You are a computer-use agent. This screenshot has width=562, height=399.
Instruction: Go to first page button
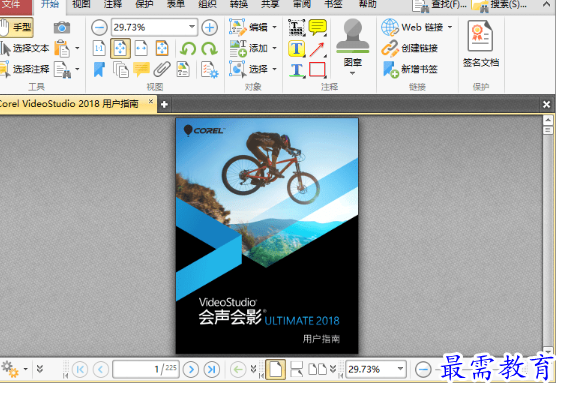coord(80,369)
